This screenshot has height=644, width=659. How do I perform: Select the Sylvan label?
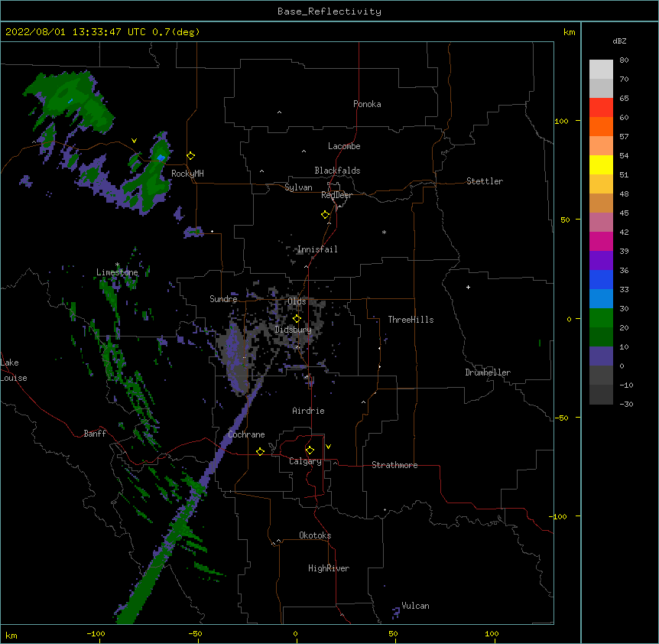point(298,187)
